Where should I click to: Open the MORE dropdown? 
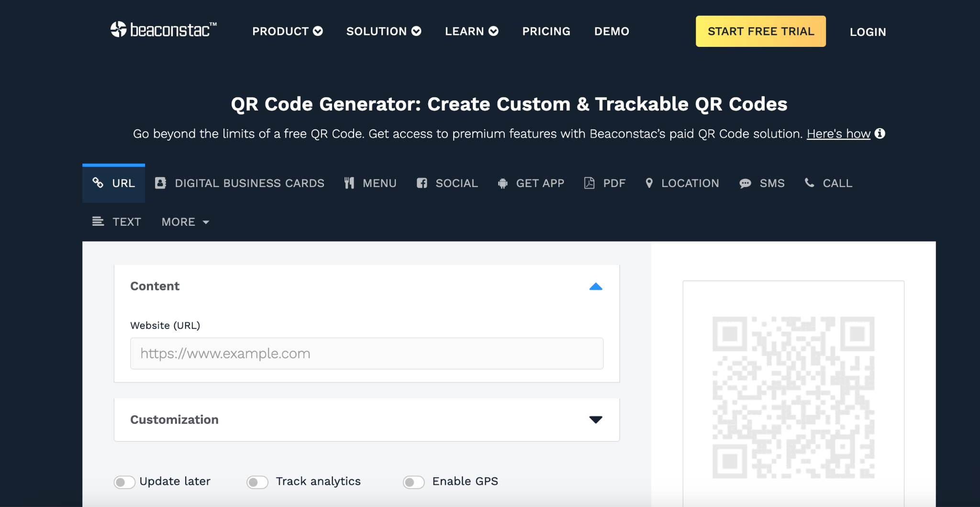185,221
